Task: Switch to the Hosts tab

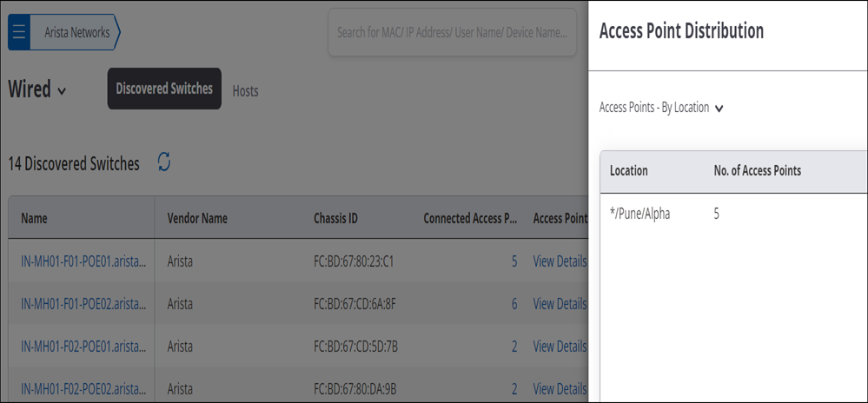Action: [x=245, y=91]
